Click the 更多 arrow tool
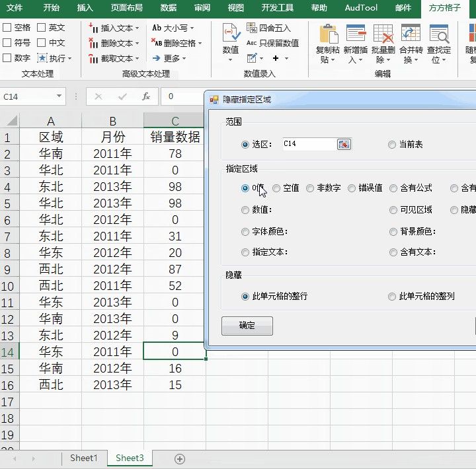 click(169, 58)
